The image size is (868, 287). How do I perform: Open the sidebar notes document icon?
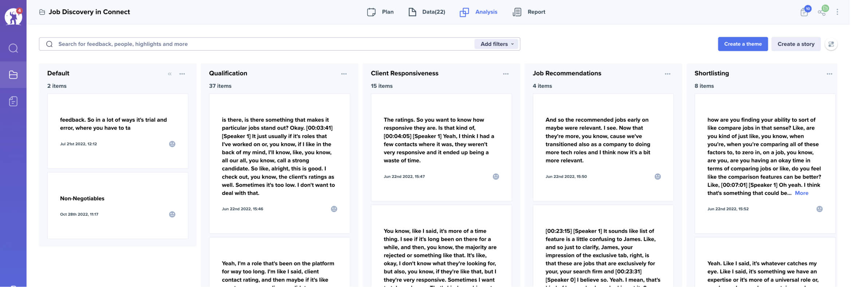point(13,101)
